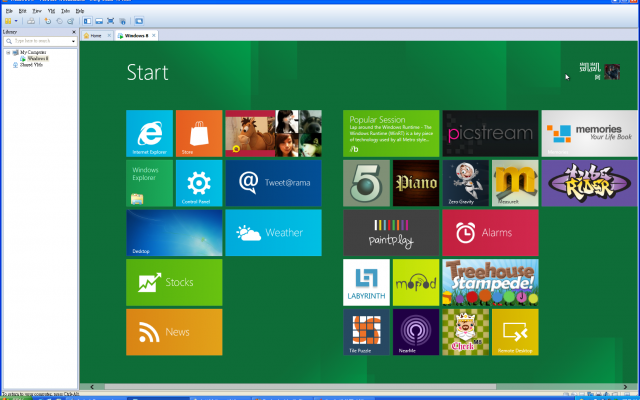This screenshot has width=640, height=400.
Task: Click Send Ctrl+Alt+Del toolbar icon
Action: tap(31, 21)
